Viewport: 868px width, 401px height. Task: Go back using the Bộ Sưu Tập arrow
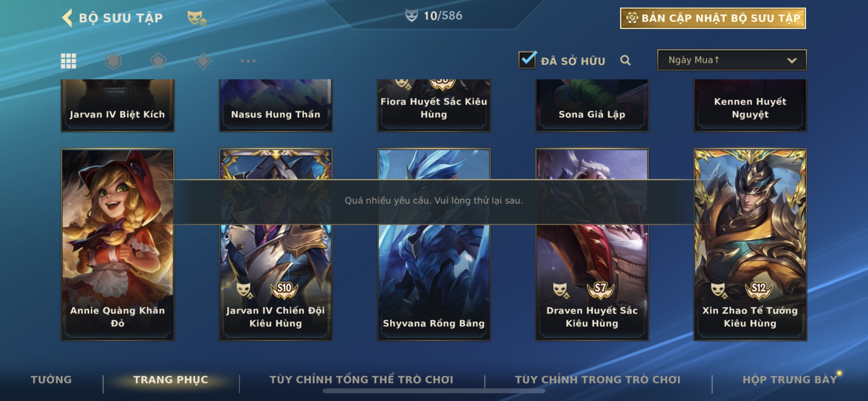(67, 17)
